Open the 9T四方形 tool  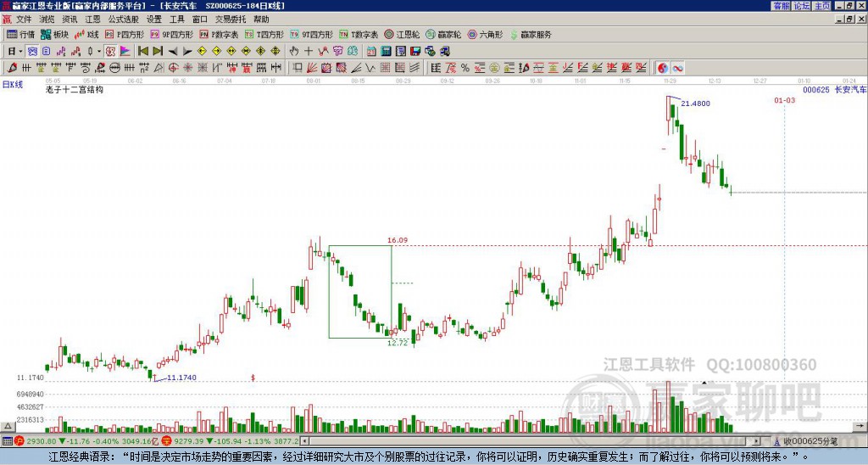coord(311,34)
